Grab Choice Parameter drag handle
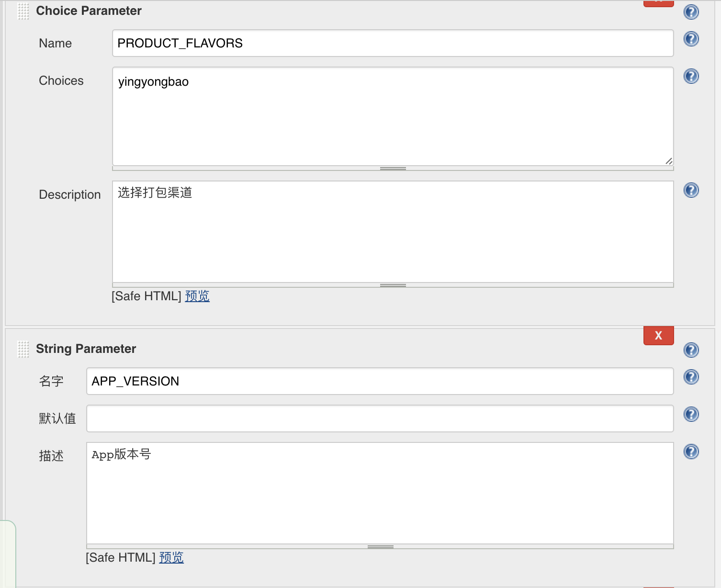 [x=23, y=11]
